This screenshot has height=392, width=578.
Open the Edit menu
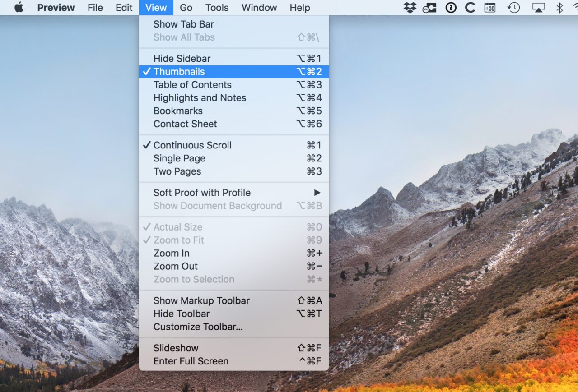tap(124, 8)
